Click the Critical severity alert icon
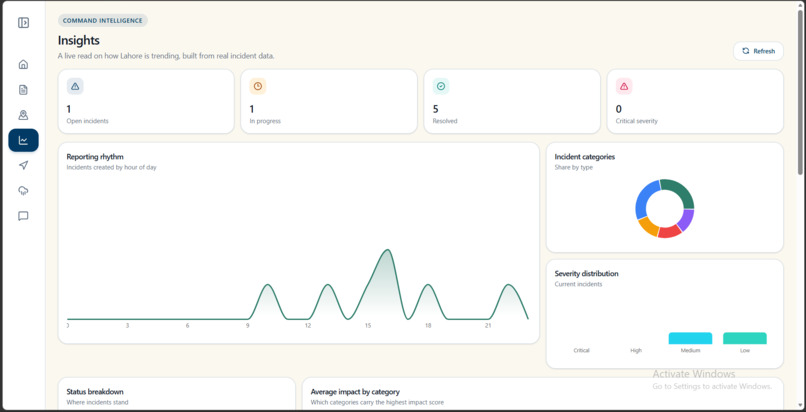Screen dimensions: 806x412 (x=624, y=86)
